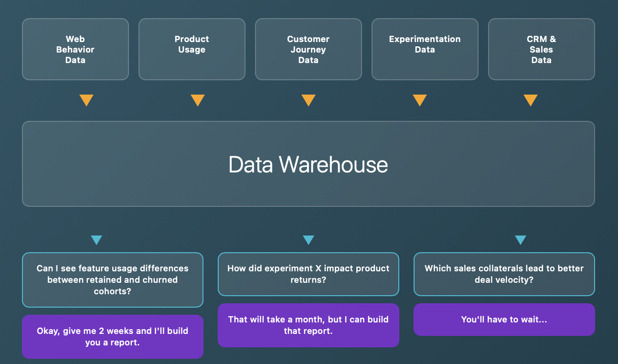This screenshot has height=364, width=618.
Task: Click the orange arrow below Product Usage
Action: (x=198, y=100)
